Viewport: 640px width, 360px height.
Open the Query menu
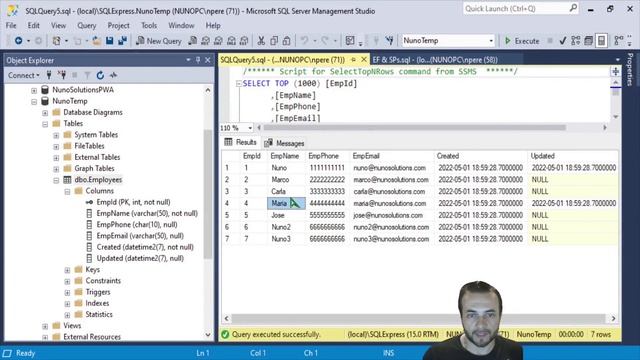[x=87, y=25]
